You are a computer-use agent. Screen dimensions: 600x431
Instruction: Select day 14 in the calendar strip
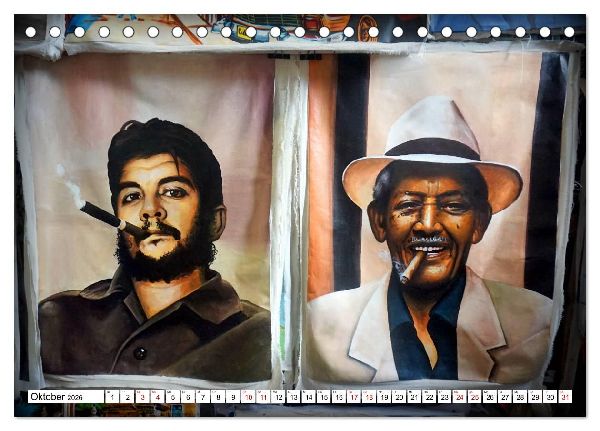(x=308, y=397)
